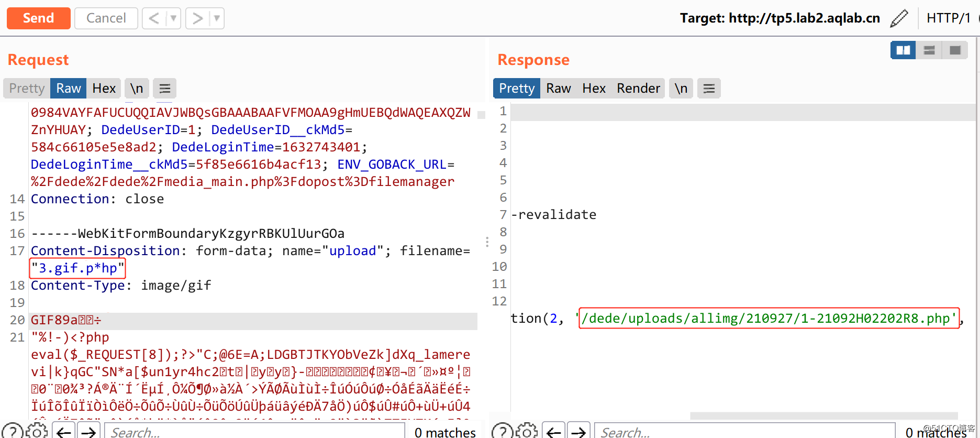Go forward to next request in history
The width and height of the screenshot is (980, 438).
[197, 18]
